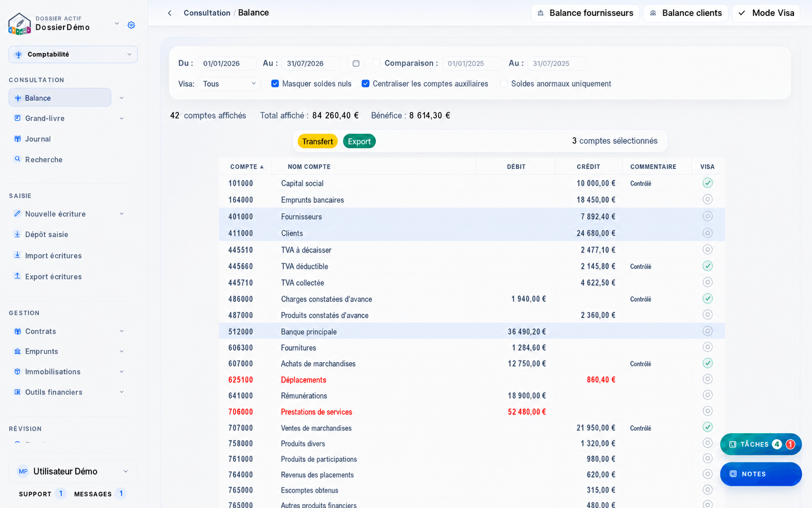Expand the Contrats submenu chevron
The width and height of the screenshot is (812, 508).
point(122,331)
